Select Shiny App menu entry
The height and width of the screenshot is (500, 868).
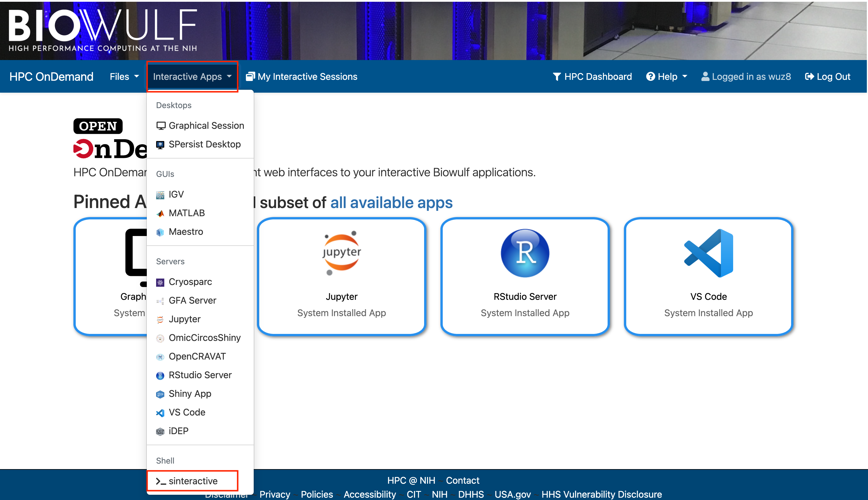pyautogui.click(x=200, y=394)
